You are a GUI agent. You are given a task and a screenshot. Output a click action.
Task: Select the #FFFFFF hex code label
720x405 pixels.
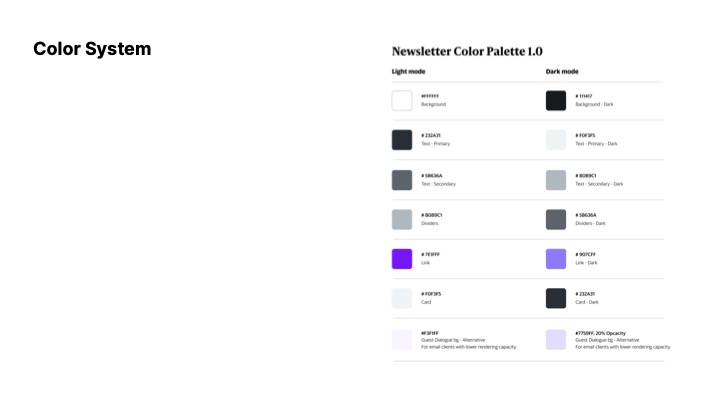pyautogui.click(x=430, y=96)
